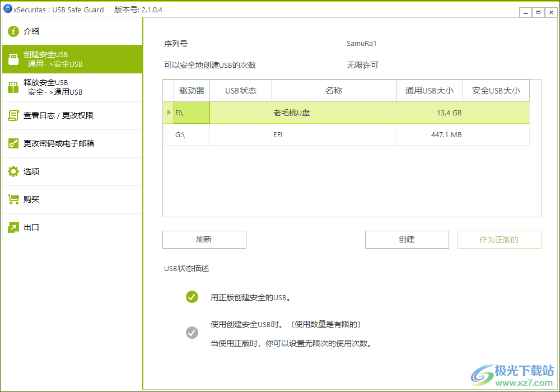Open 查看日志/更改权限 via its log icon
The image size is (560, 392).
(14, 115)
